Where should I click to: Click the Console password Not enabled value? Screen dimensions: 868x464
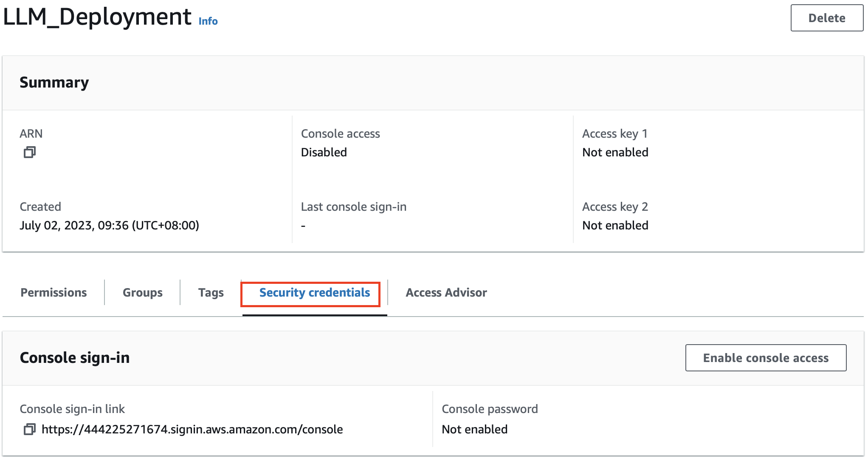(x=474, y=429)
